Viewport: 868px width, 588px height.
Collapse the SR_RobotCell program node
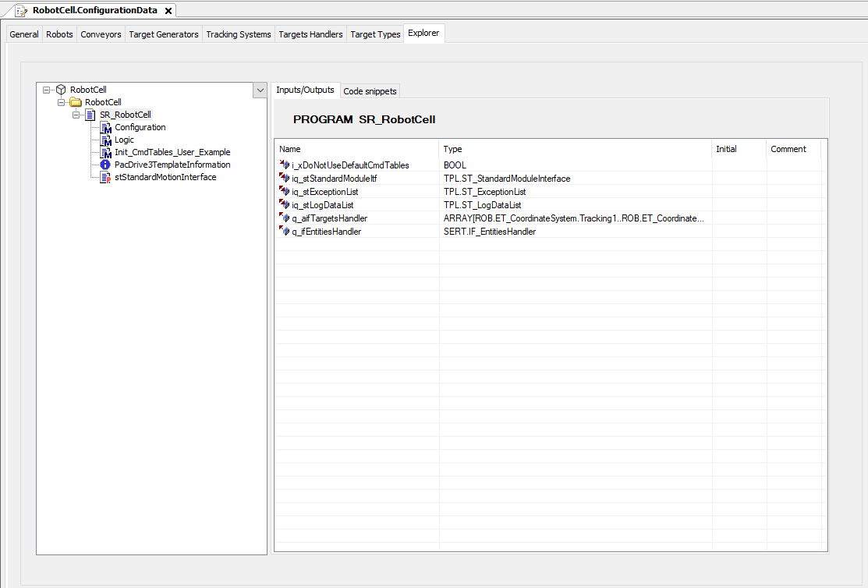(76, 115)
